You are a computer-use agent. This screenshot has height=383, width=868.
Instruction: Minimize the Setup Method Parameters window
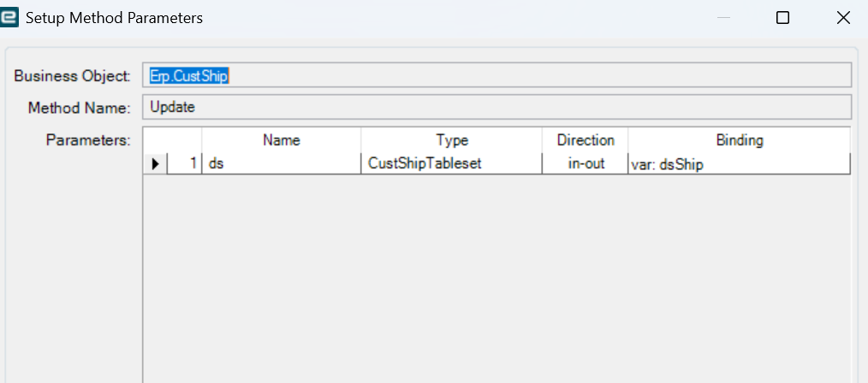click(723, 18)
